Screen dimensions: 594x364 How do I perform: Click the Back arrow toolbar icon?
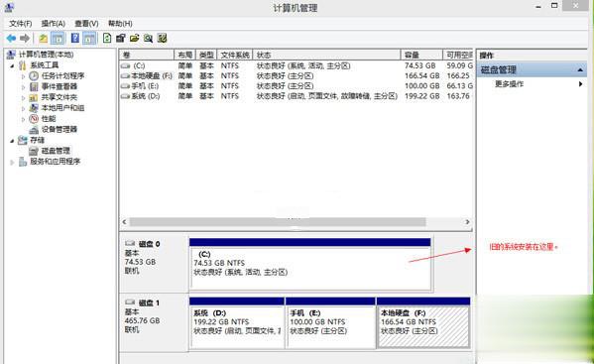[x=11, y=39]
